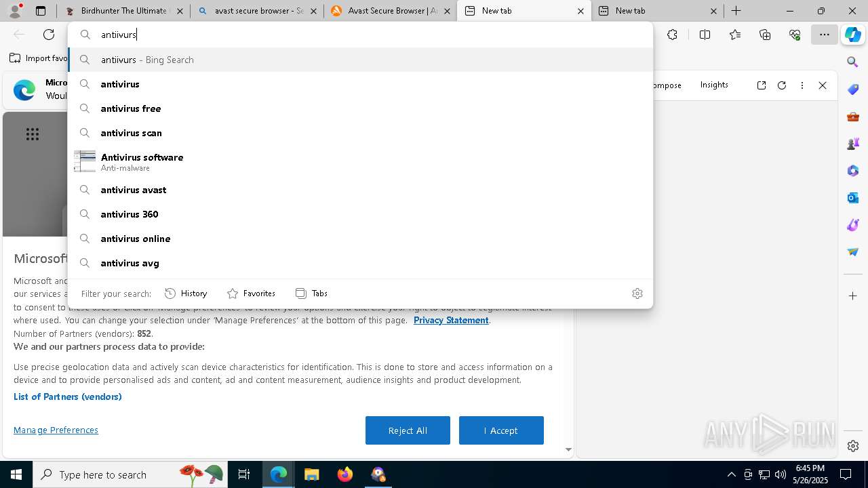Select 'Antivirus software' Anti-malware suggestion

coord(360,161)
